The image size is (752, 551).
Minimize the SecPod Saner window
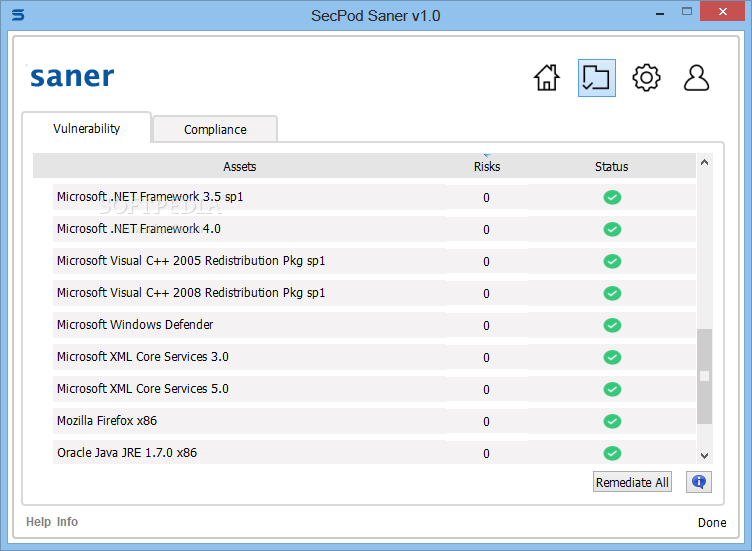[x=660, y=14]
